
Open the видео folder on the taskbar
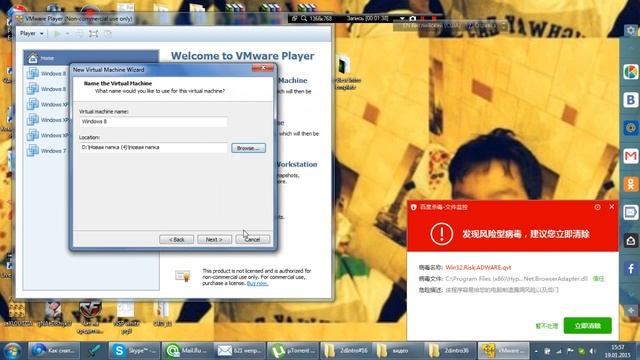tap(398, 351)
